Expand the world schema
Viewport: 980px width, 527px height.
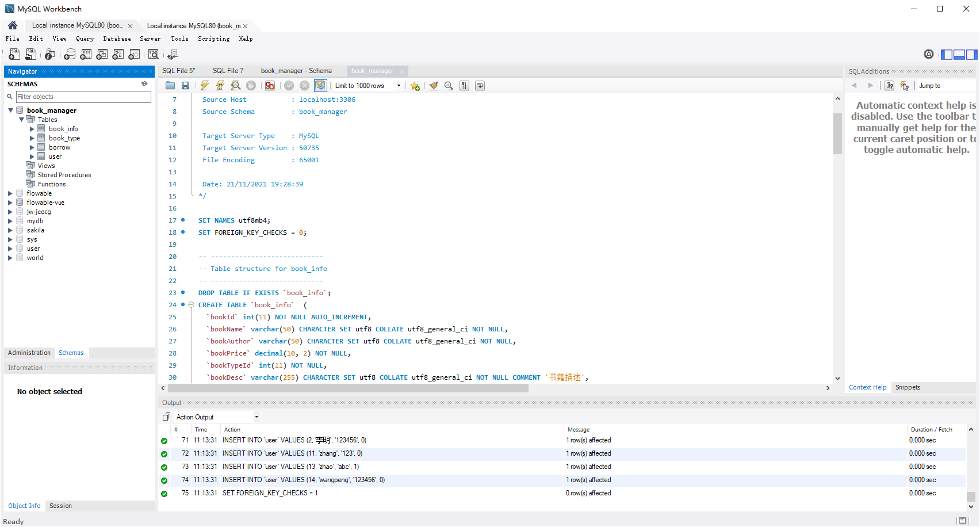pyautogui.click(x=10, y=258)
